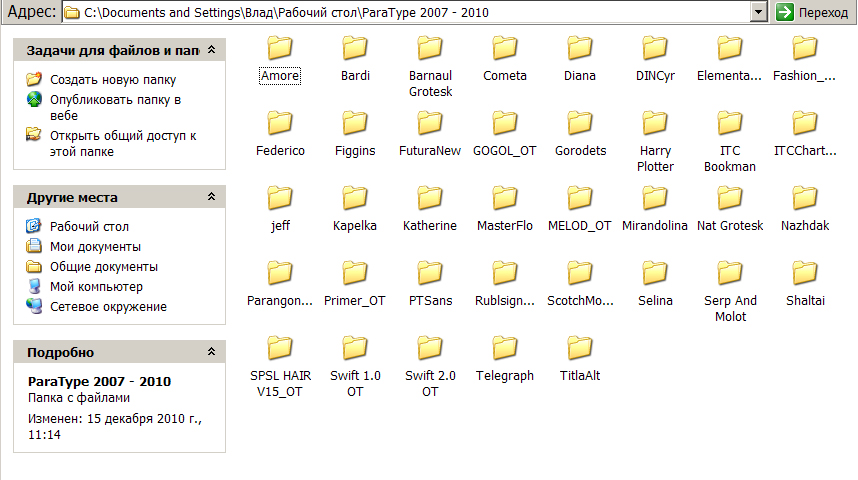Select the Kapelka folder icon
This screenshot has height=480, width=858.
point(355,198)
